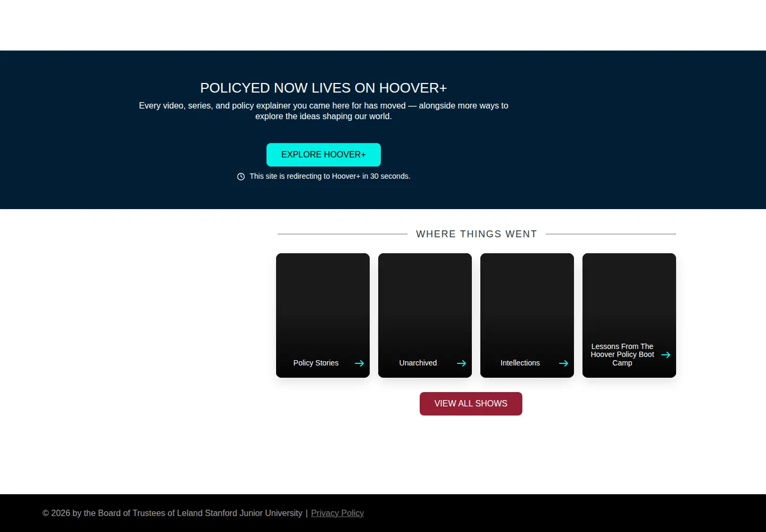Click the VIEW ALL SHOWS button
This screenshot has width=766, height=532.
click(471, 404)
